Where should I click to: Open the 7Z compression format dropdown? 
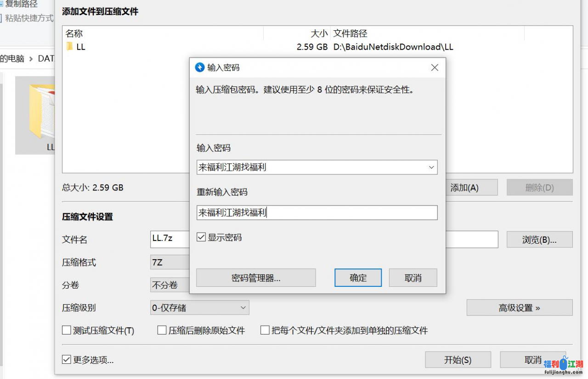(x=170, y=263)
